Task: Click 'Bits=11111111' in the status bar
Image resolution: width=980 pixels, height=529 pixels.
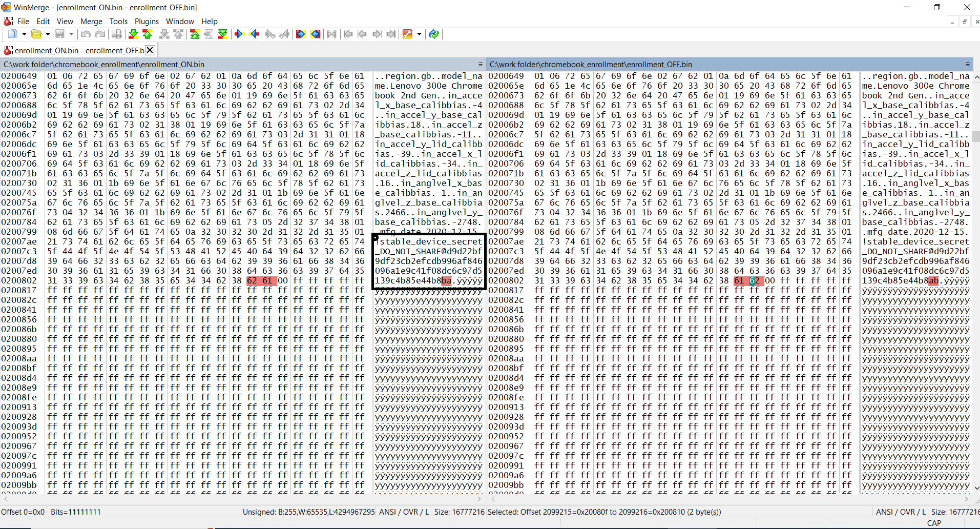Action: pos(76,512)
